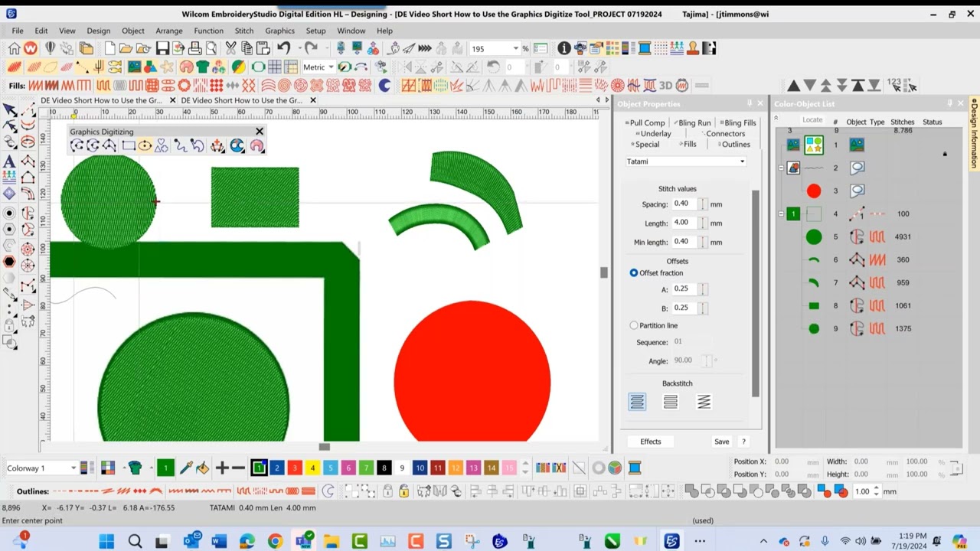
Task: Cut selection with the scissors icon
Action: pos(230,49)
